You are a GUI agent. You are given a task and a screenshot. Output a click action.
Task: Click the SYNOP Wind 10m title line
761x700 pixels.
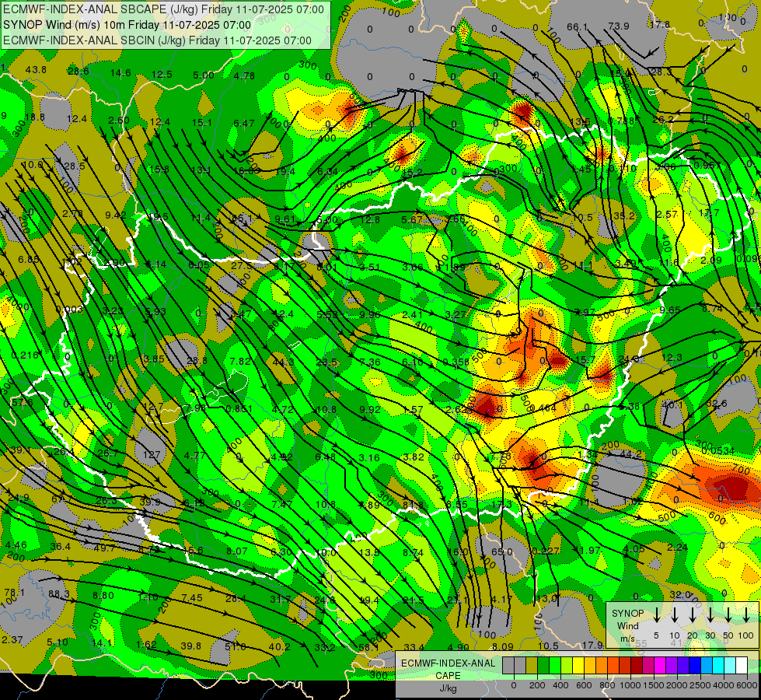[x=127, y=25]
